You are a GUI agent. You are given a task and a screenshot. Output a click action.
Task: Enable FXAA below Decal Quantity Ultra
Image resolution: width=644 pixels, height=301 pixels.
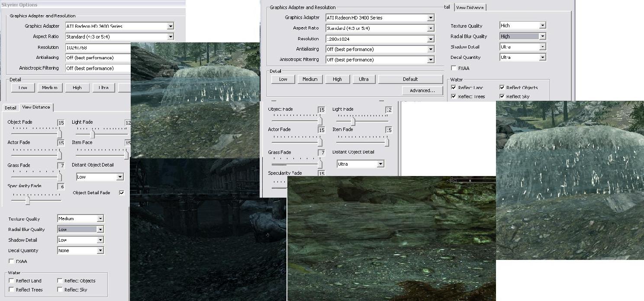[x=454, y=68]
